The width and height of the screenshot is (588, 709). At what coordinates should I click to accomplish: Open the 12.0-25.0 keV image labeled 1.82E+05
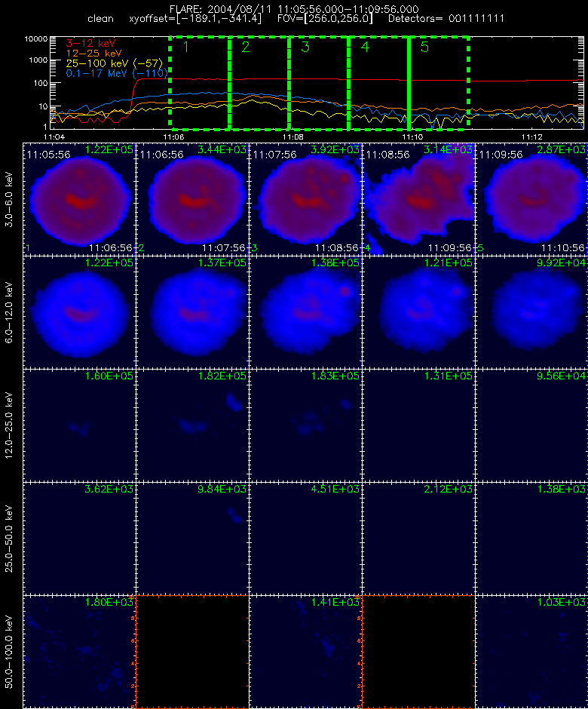192,425
